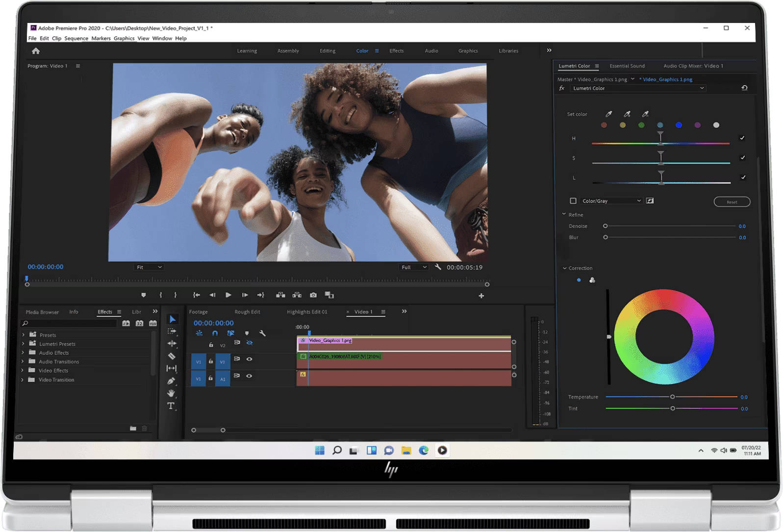This screenshot has width=783, height=532.
Task: Toggle A1 track eye icon
Action: point(249,376)
